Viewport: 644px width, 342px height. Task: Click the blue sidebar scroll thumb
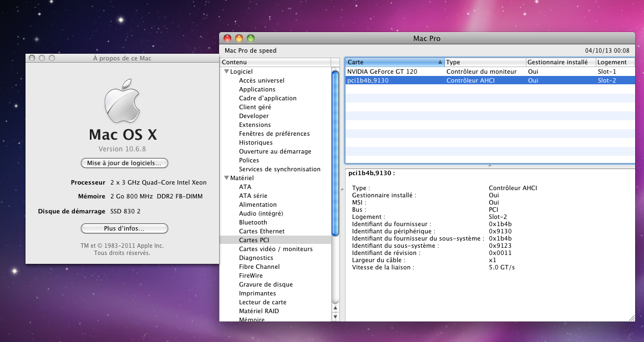(335, 153)
